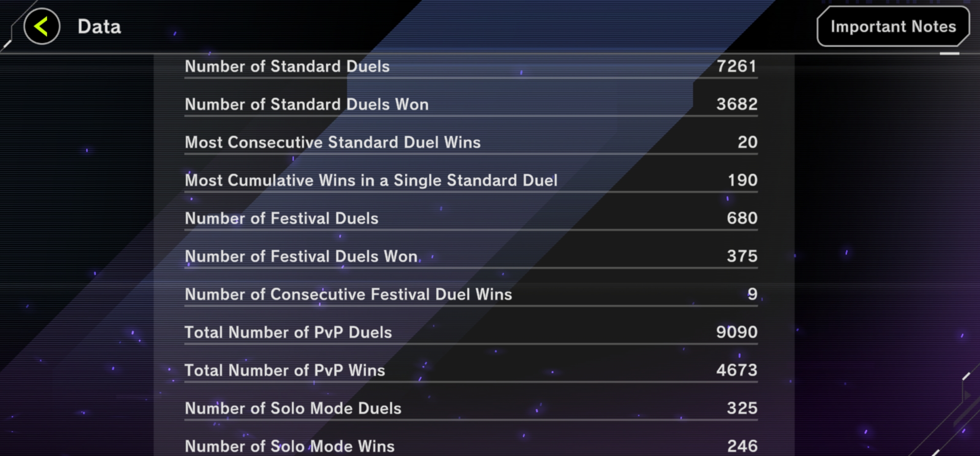Screen dimensions: 980x456
Task: Select the Total Number of PvP Wins row
Action: point(471,370)
